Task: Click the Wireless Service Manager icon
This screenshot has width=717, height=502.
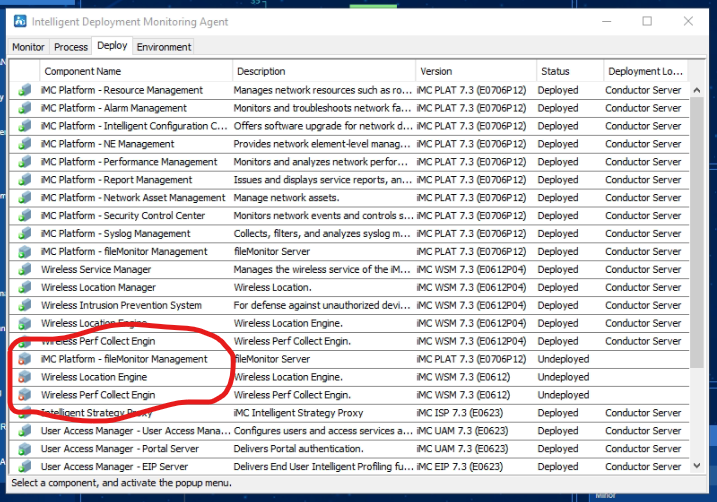Action: [x=25, y=269]
